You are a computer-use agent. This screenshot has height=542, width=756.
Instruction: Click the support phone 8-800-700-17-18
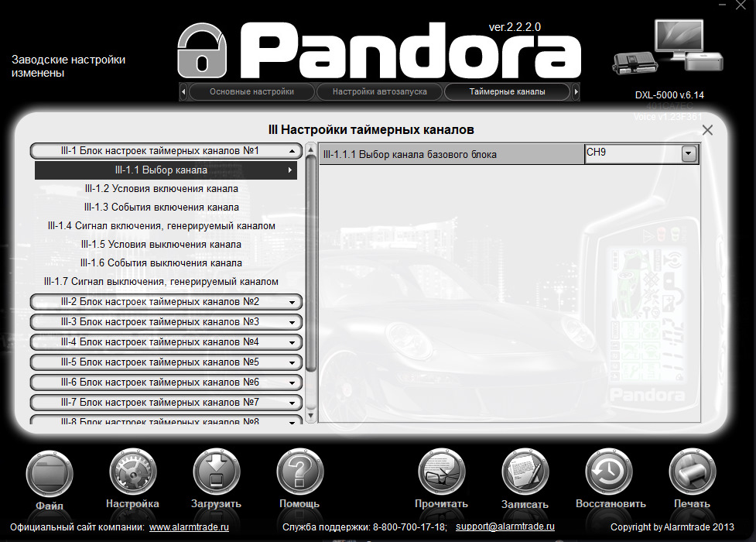pos(410,527)
